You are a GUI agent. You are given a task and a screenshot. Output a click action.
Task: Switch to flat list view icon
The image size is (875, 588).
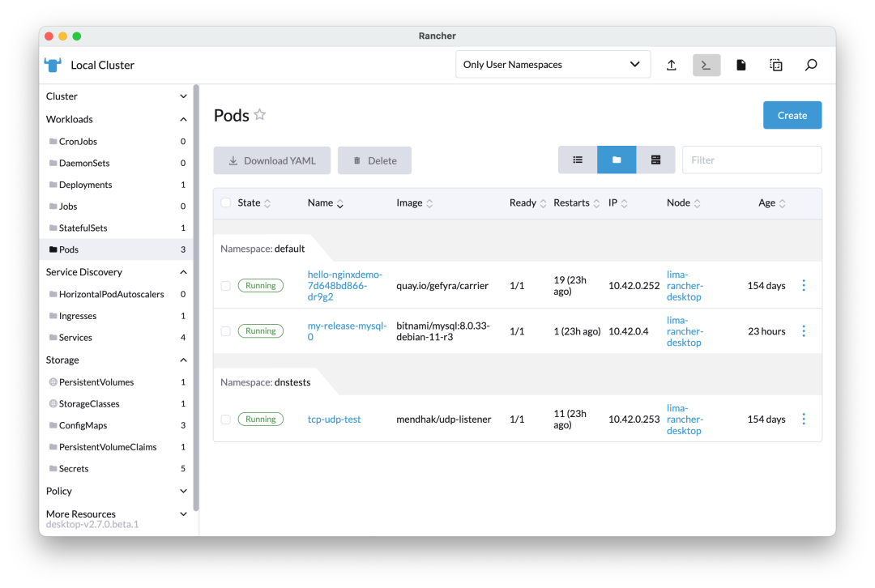coord(578,160)
